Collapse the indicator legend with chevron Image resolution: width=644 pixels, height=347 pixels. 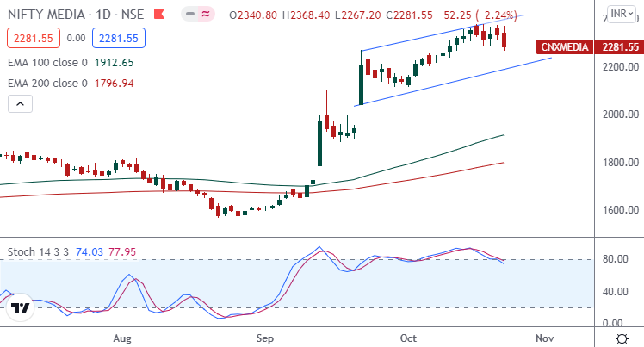[21, 104]
